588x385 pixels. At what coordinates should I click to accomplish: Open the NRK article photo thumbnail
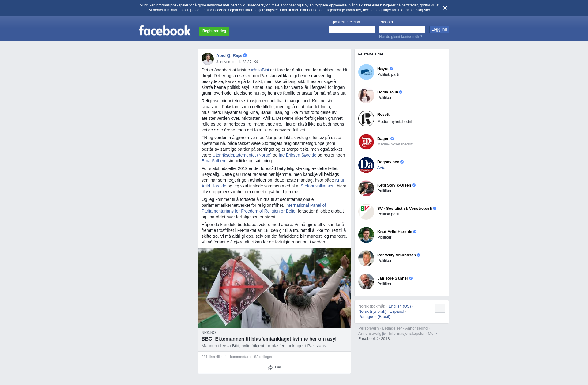pos(274,288)
